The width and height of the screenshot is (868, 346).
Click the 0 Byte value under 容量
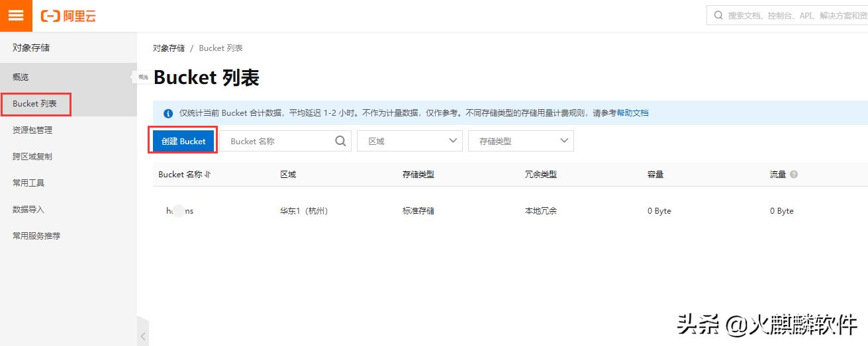click(659, 211)
